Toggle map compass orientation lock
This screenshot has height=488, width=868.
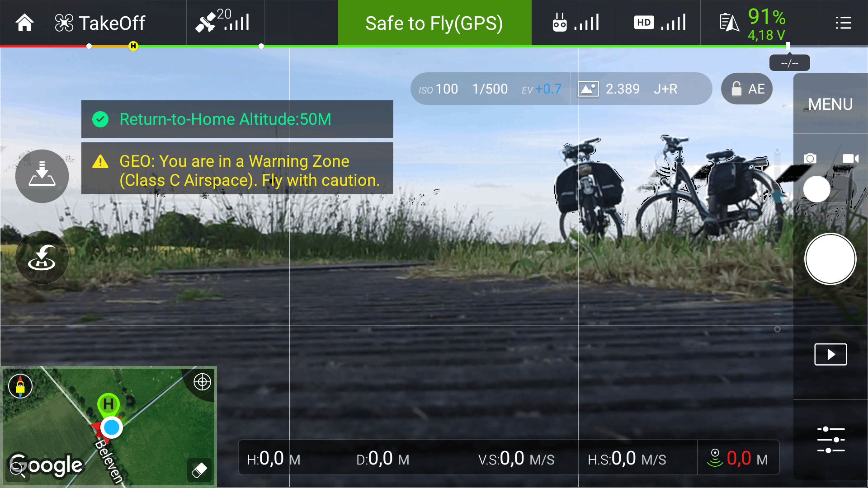coord(20,386)
